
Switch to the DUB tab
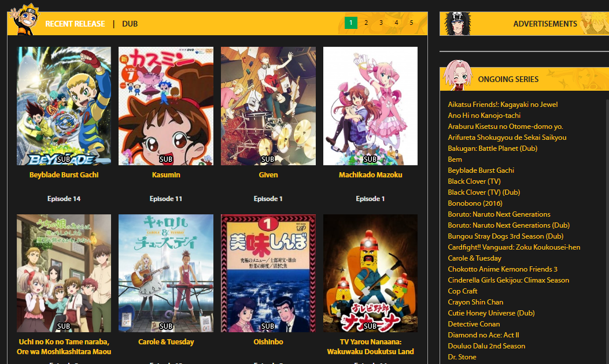pos(130,24)
